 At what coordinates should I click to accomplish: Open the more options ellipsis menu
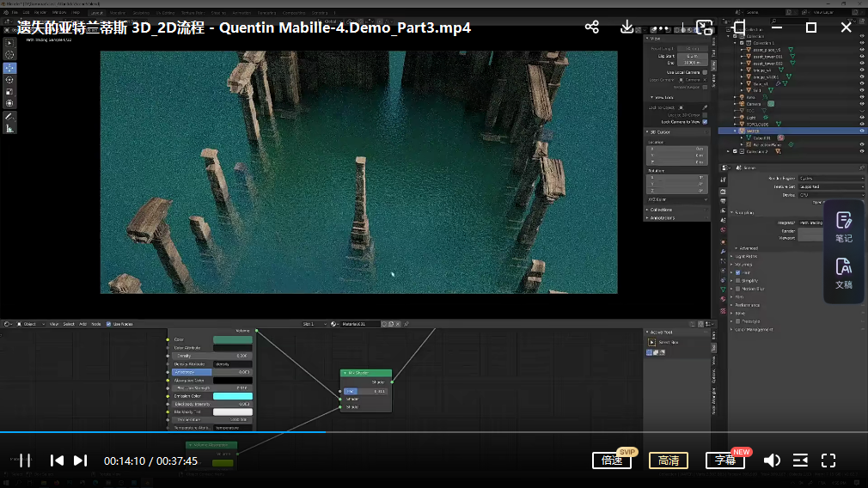click(x=660, y=27)
